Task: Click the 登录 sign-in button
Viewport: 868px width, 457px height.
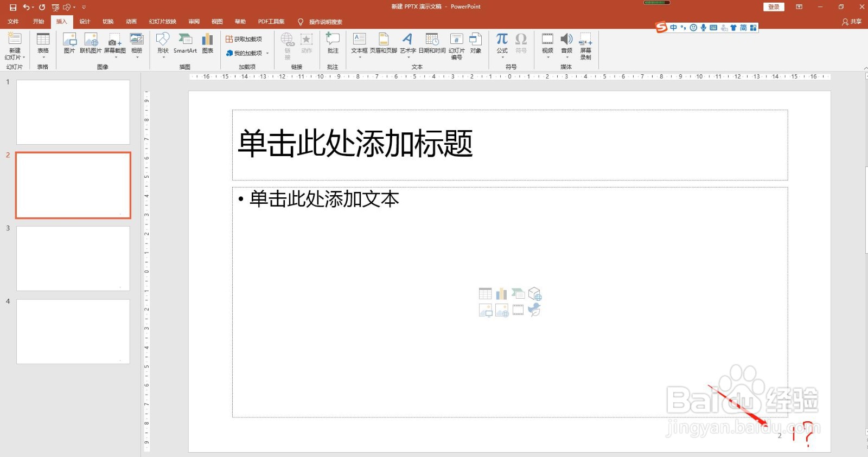Action: click(x=774, y=7)
